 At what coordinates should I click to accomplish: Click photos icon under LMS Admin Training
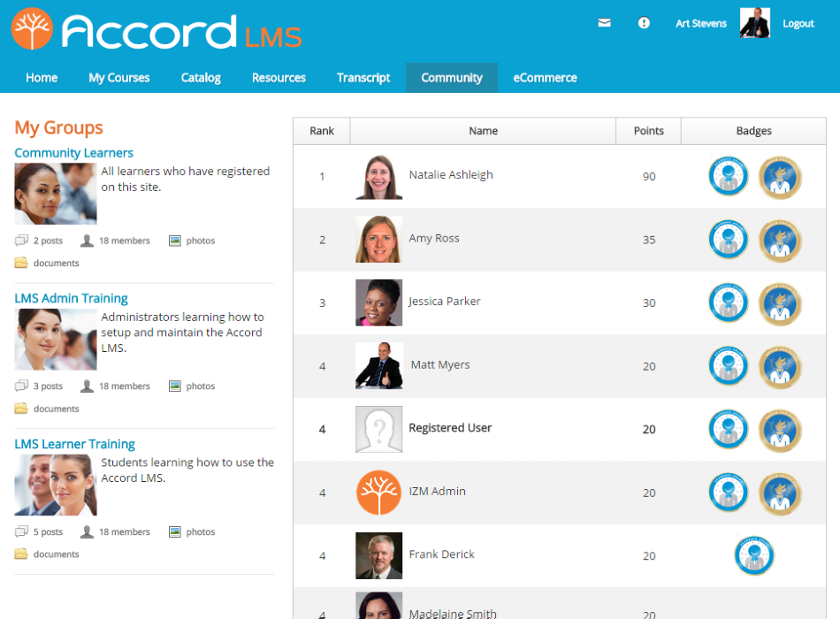pos(175,386)
